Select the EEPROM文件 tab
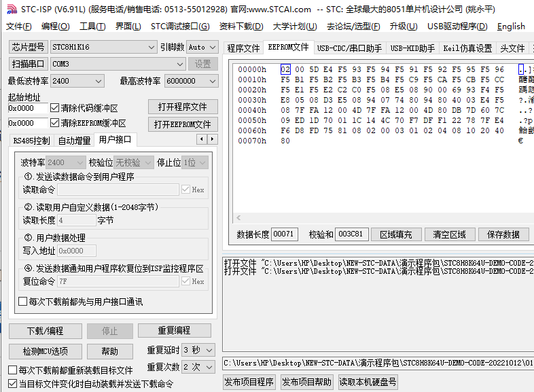Viewport: 534px width, 392px height. (x=288, y=48)
